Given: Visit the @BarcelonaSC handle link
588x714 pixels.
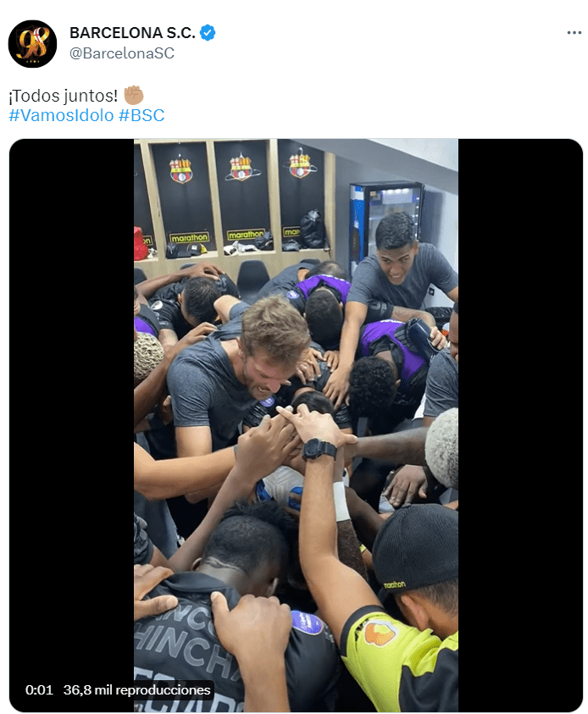Looking at the screenshot, I should (122, 53).
